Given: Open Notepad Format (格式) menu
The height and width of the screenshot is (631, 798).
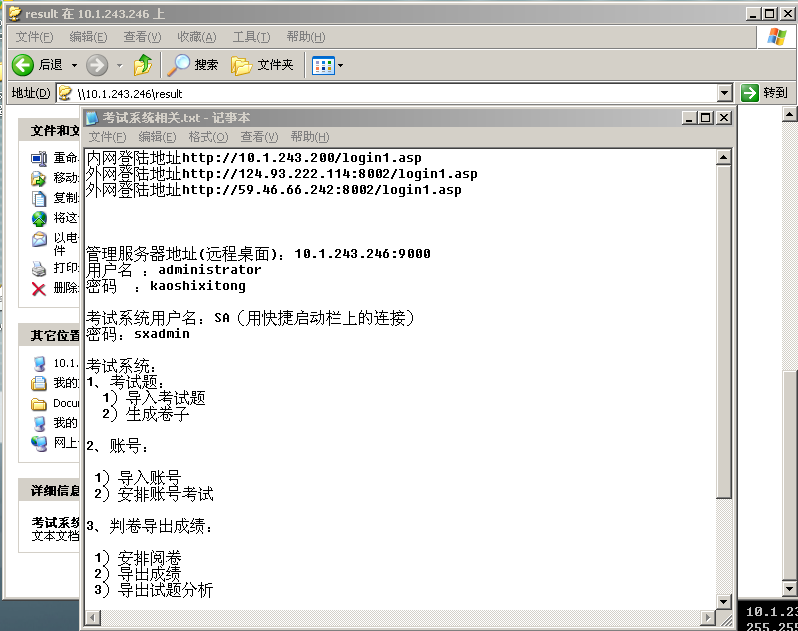Looking at the screenshot, I should pos(208,137).
